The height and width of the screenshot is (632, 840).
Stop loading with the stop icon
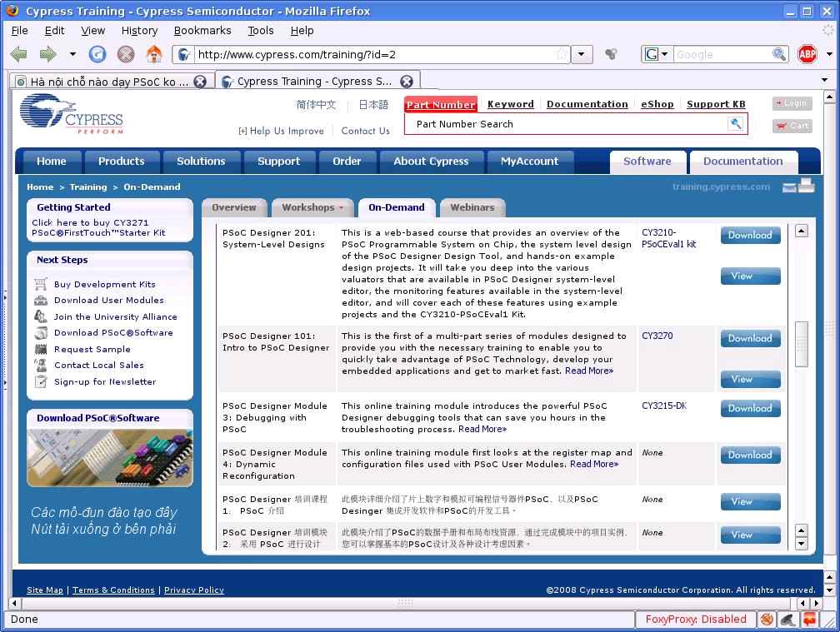[x=126, y=54]
